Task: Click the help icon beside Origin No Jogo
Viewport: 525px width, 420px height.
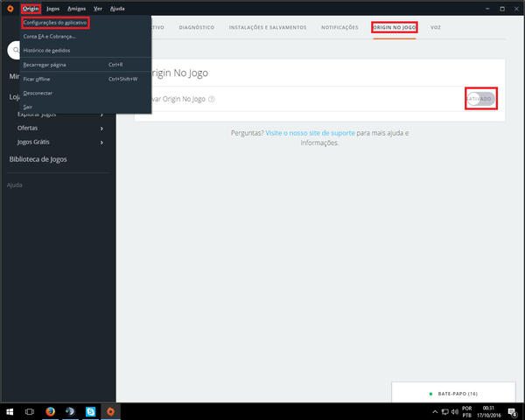Action: tap(212, 99)
